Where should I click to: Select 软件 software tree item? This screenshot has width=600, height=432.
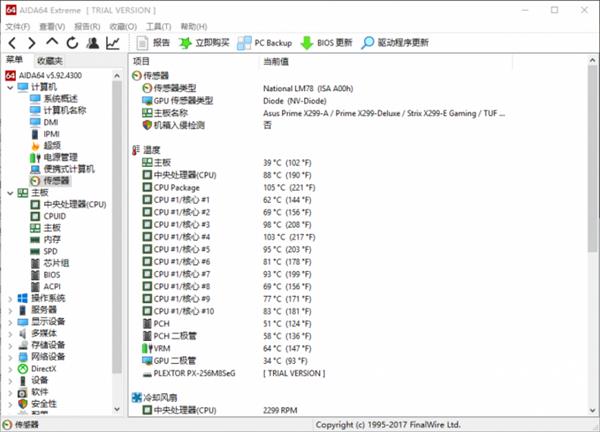[x=33, y=392]
